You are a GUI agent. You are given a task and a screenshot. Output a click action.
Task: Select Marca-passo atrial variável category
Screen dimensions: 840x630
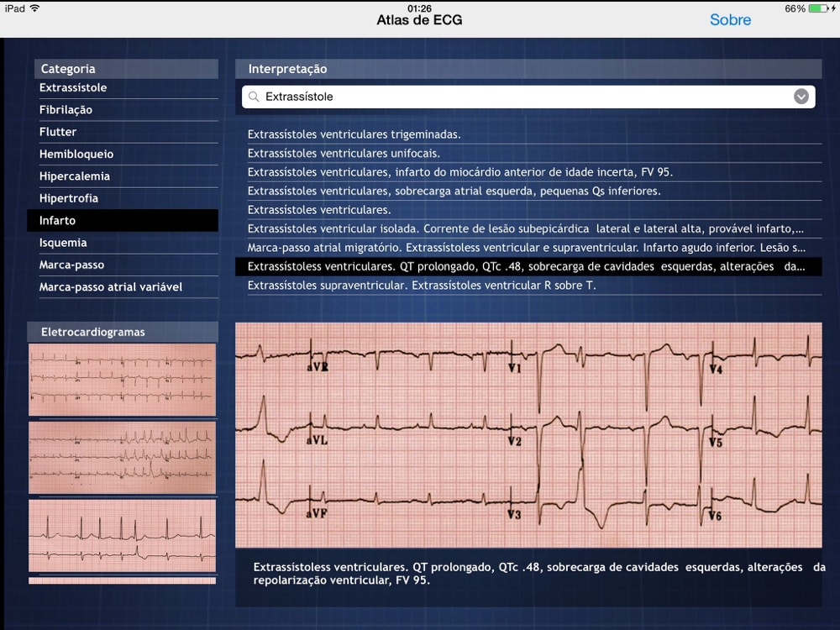point(123,287)
